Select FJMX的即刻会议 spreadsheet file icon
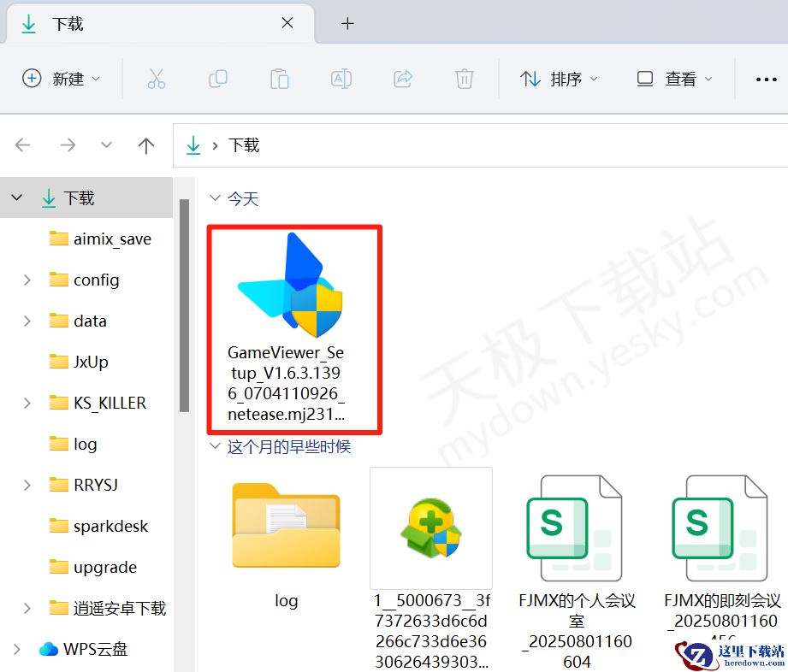This screenshot has width=788, height=672. (x=720, y=528)
